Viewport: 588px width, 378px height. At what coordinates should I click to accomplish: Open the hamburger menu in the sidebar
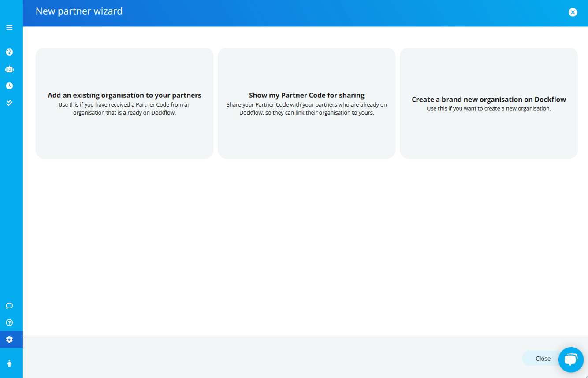pyautogui.click(x=9, y=28)
